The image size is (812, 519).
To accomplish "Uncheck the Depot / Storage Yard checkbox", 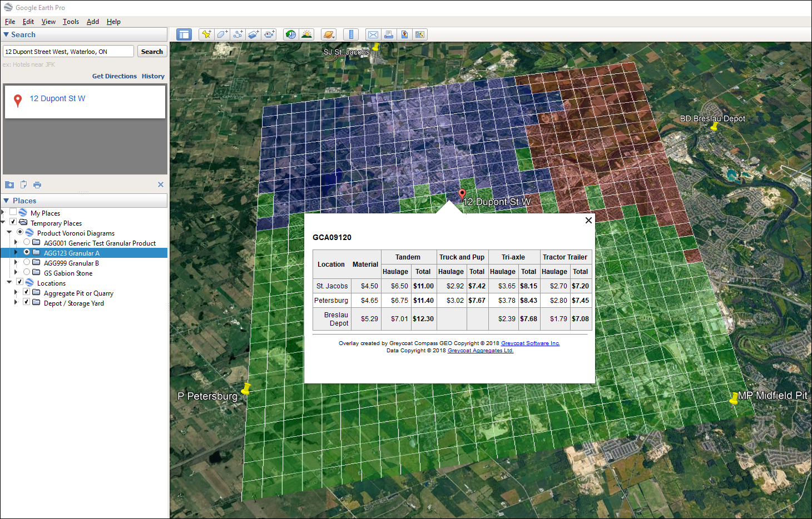I will pos(26,303).
